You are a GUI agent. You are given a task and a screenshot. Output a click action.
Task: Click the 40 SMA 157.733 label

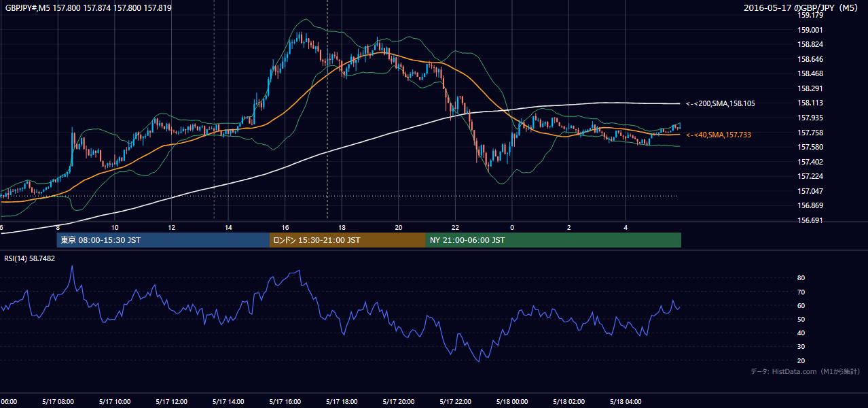click(718, 135)
